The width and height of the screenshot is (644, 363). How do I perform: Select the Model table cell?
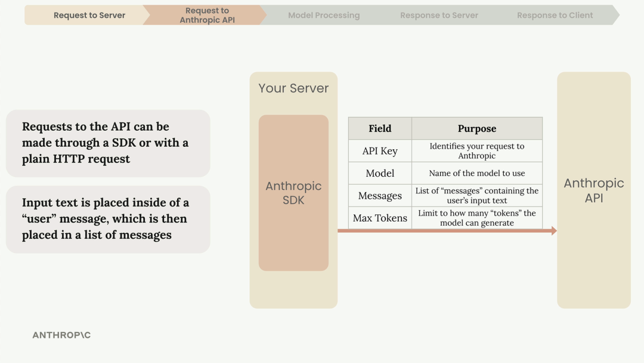pyautogui.click(x=380, y=173)
